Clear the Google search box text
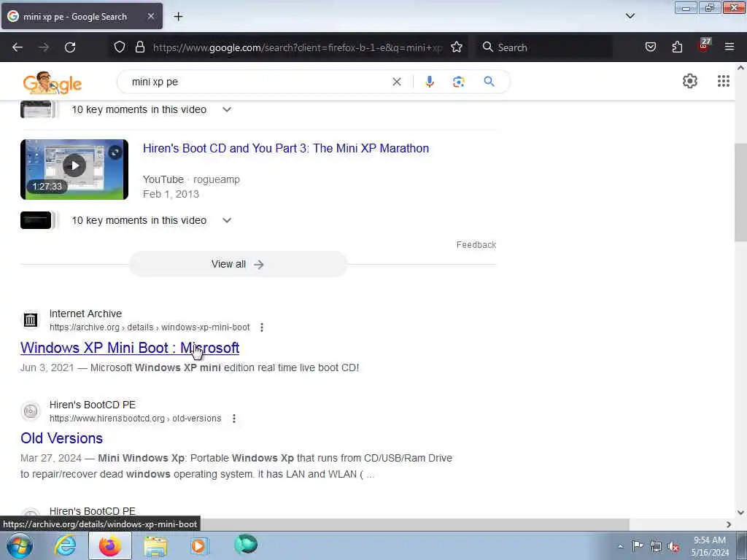The width and height of the screenshot is (747, 560). click(x=396, y=82)
